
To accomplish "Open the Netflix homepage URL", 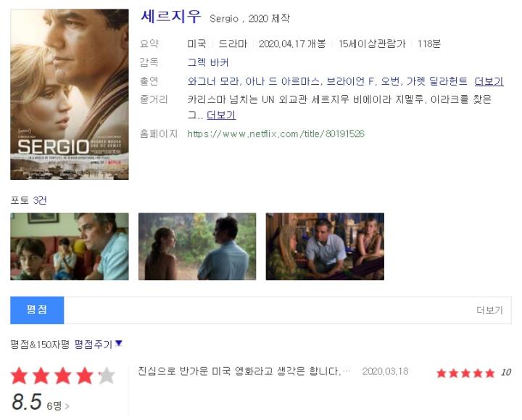I will coord(276,133).
